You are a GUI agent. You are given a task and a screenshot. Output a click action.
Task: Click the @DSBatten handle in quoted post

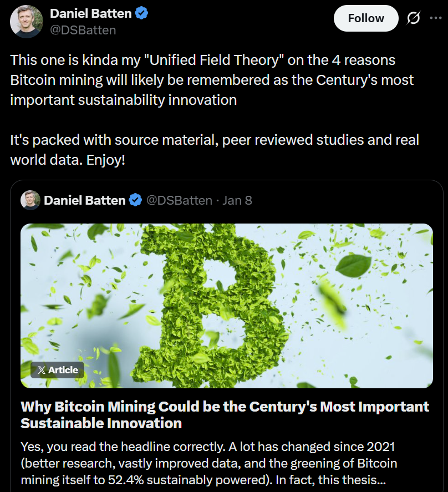179,200
